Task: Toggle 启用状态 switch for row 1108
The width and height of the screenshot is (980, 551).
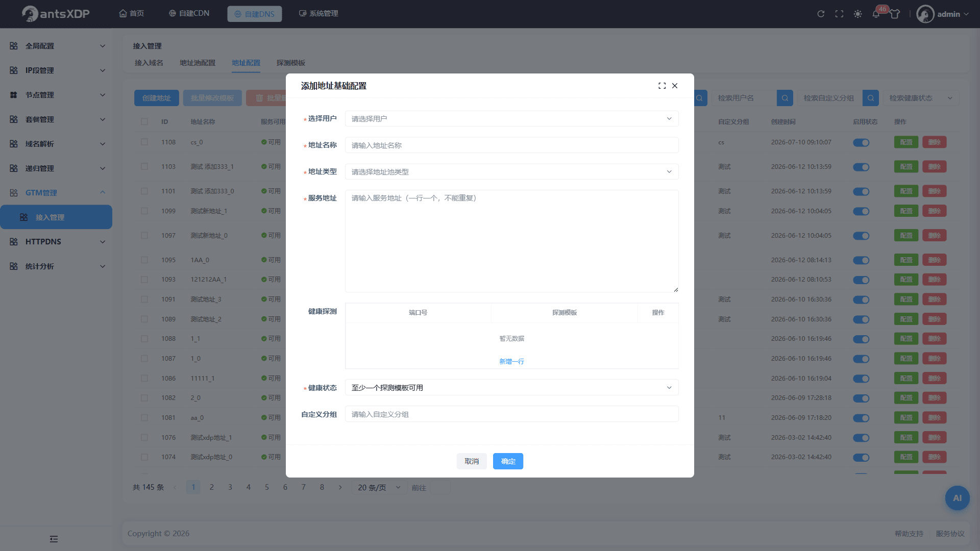Action: point(861,142)
